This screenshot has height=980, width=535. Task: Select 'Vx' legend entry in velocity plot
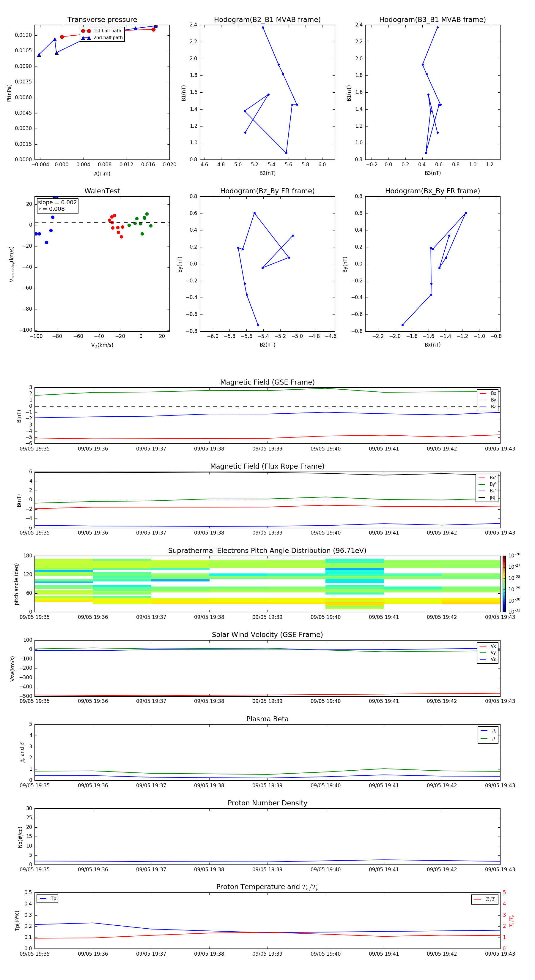[x=488, y=646]
